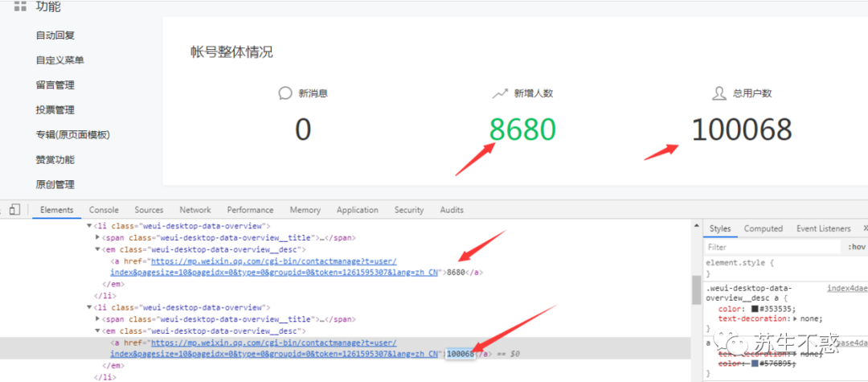Open the #353535 color swatch picker
This screenshot has width=868, height=382.
[x=755, y=308]
